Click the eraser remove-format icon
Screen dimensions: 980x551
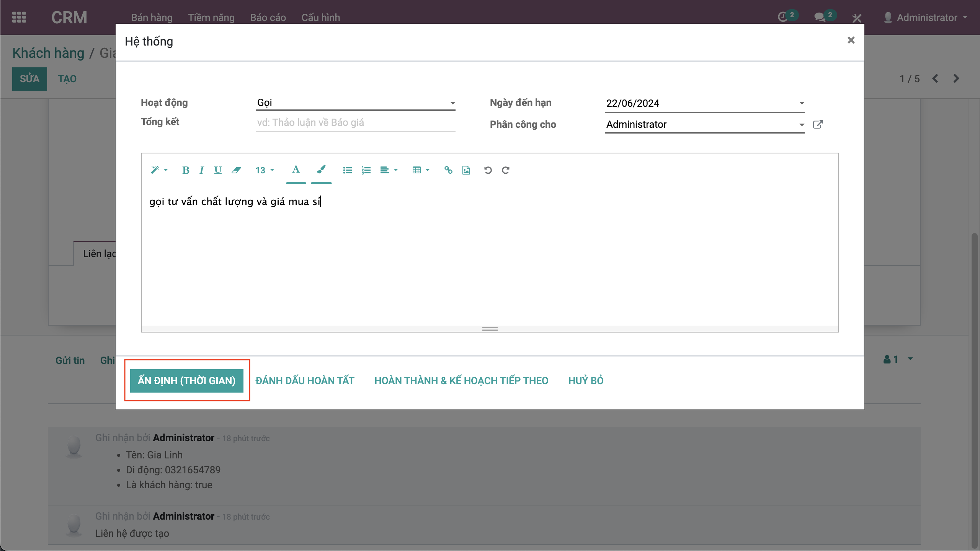click(236, 170)
